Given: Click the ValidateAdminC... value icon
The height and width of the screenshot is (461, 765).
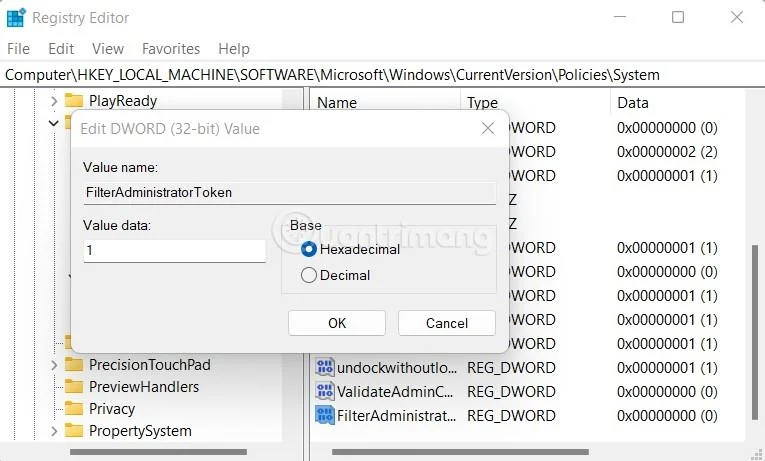Looking at the screenshot, I should coord(324,391).
